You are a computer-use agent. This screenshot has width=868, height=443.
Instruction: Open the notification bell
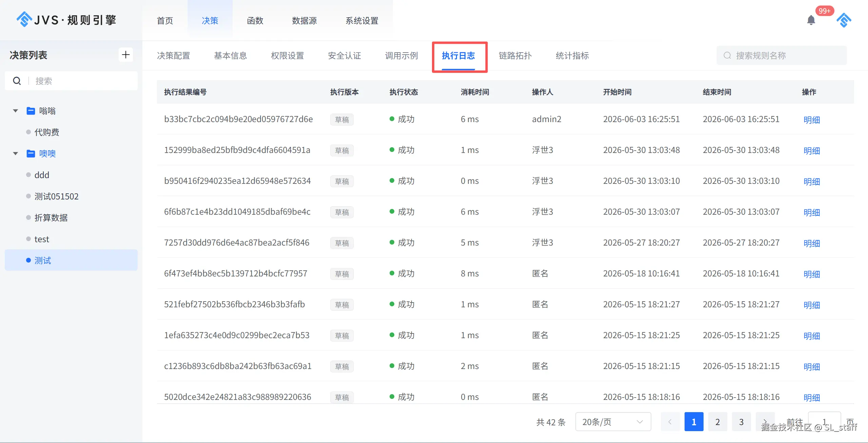811,20
